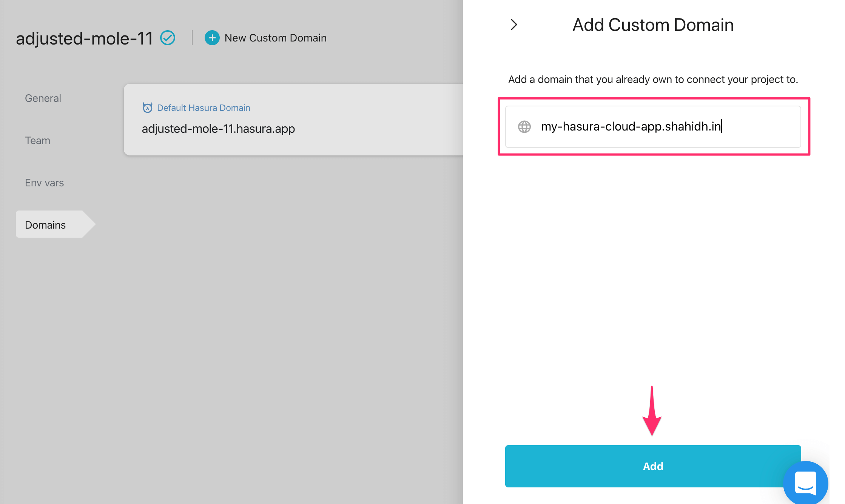Click the adjusted-mole-11.hasura.app domain text

tap(218, 129)
